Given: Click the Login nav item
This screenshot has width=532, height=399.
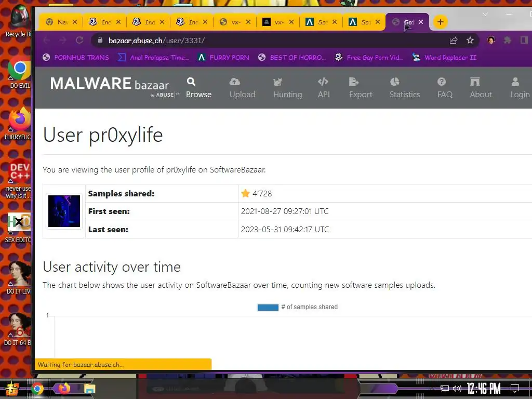Looking at the screenshot, I should tap(520, 88).
